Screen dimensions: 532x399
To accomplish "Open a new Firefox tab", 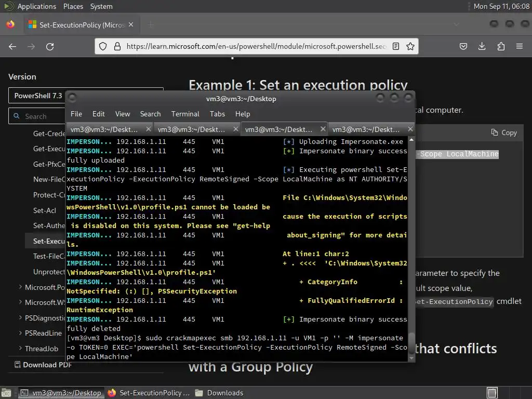I will tap(151, 25).
